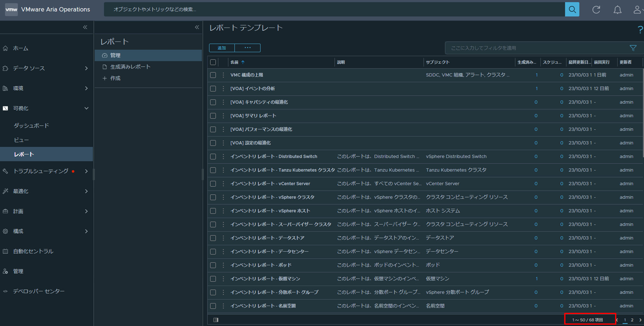Click the 自動化セントラル calendar icon in the sidebar
Screen dimensions: 644x326
click(5, 251)
